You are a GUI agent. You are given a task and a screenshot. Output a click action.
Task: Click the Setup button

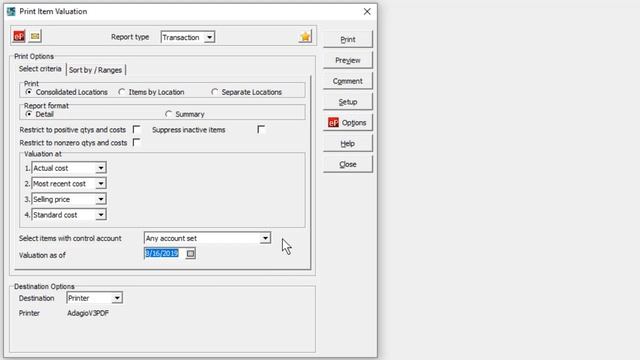pos(348,102)
